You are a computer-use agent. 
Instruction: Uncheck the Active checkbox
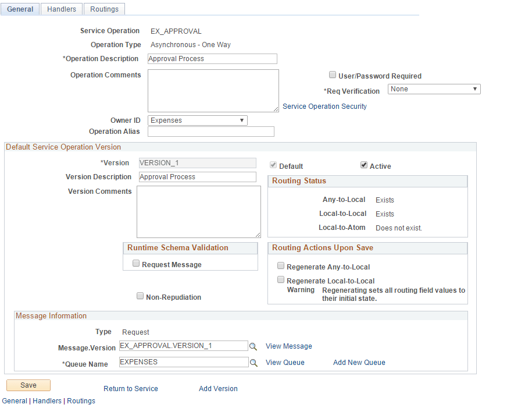364,165
